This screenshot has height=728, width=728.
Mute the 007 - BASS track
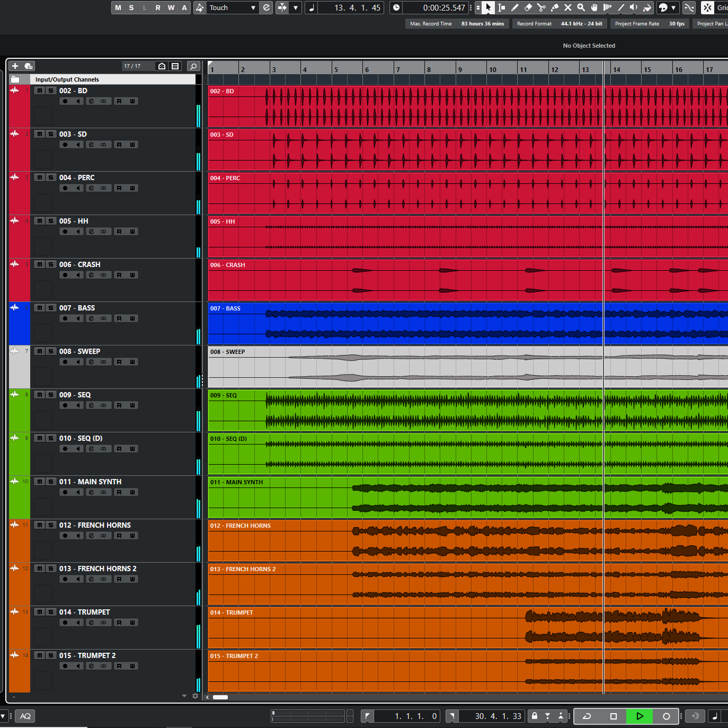39,308
